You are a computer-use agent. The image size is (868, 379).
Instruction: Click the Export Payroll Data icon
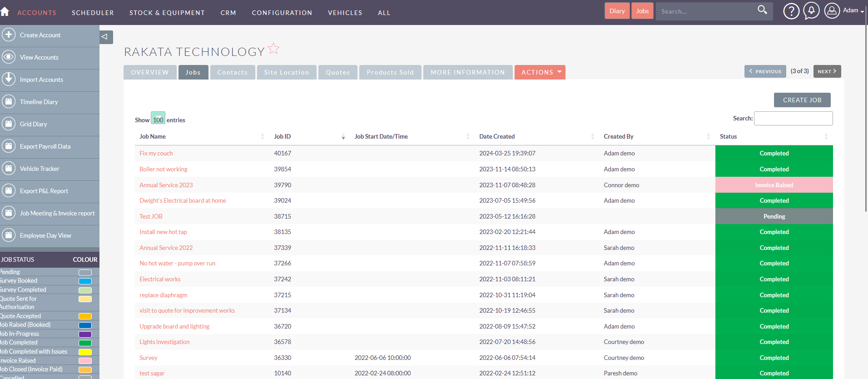[x=9, y=146]
